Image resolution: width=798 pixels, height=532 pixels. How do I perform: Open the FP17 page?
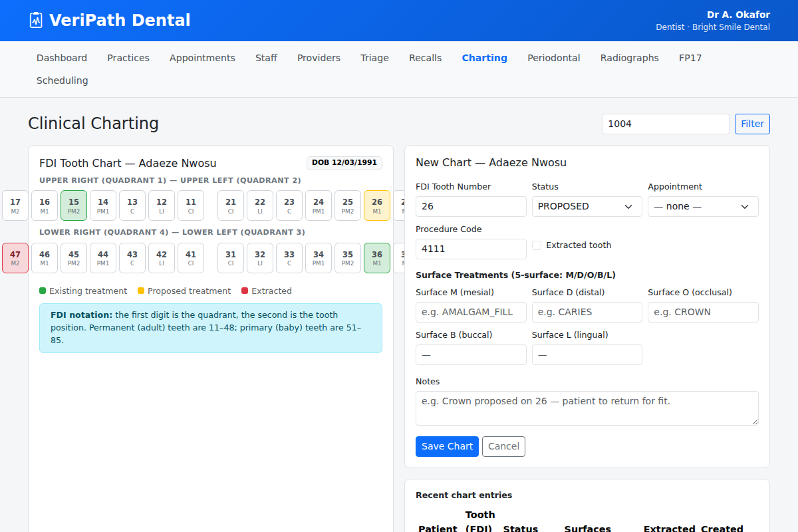coord(690,58)
